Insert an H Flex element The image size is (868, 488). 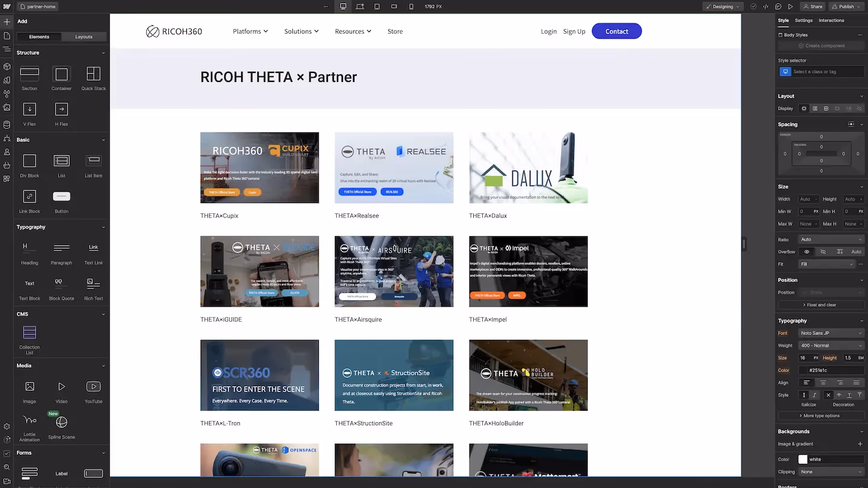point(61,114)
